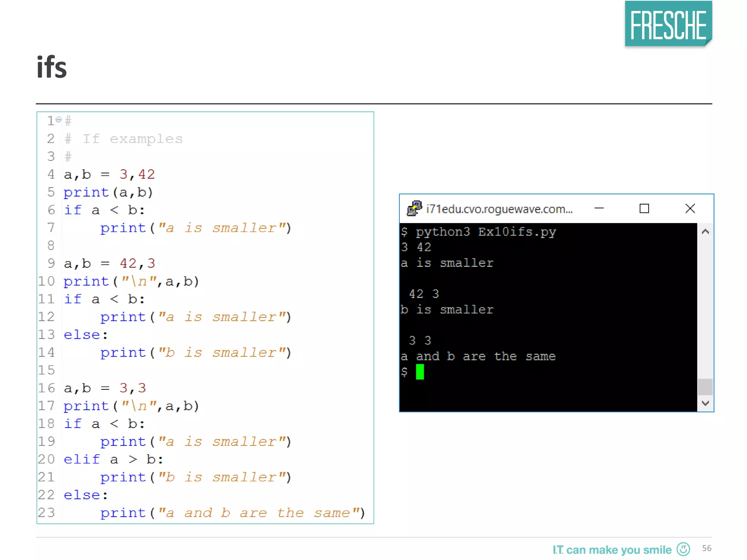Click the PuTTY icon in terminal title bar

pyautogui.click(x=414, y=209)
